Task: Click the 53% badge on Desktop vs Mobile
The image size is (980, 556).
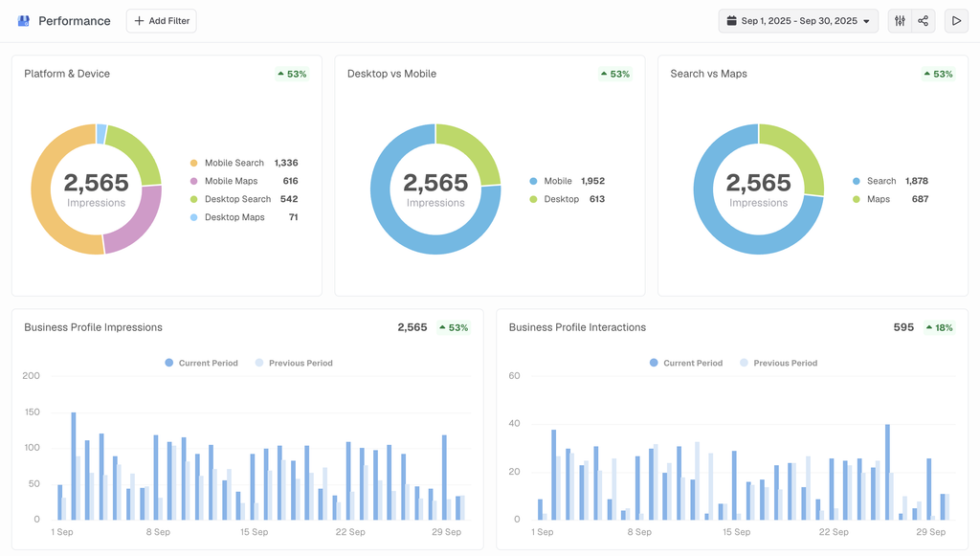Action: (615, 74)
